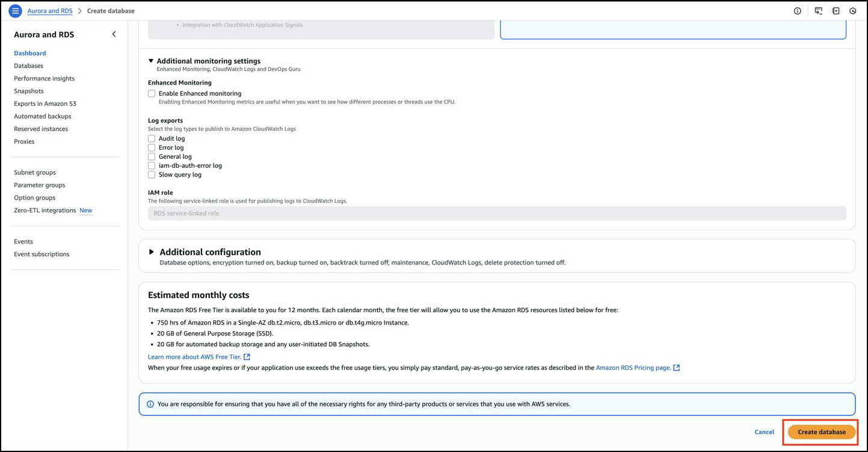
Task: Open Parameter groups in the sidebar
Action: [x=39, y=185]
